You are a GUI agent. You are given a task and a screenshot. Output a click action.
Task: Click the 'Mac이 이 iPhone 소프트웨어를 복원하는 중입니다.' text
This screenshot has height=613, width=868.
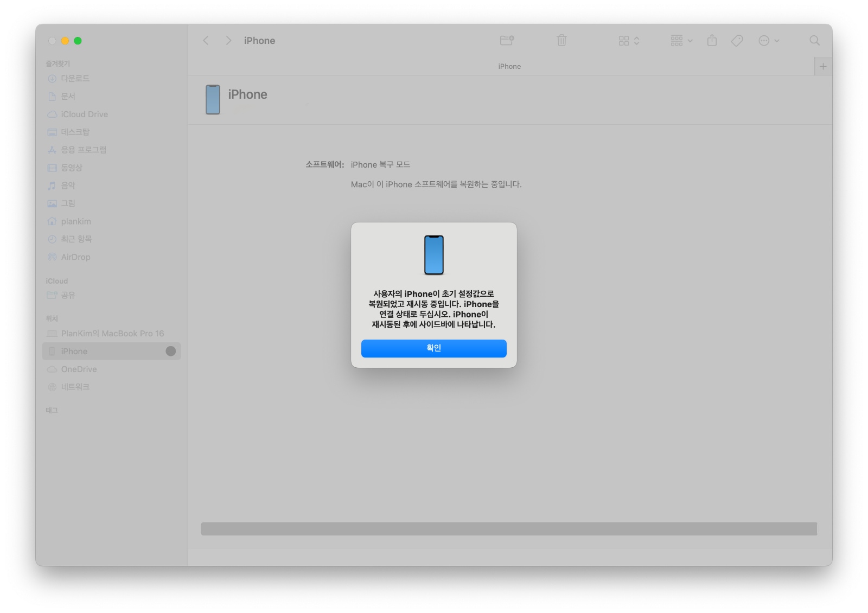[436, 184]
